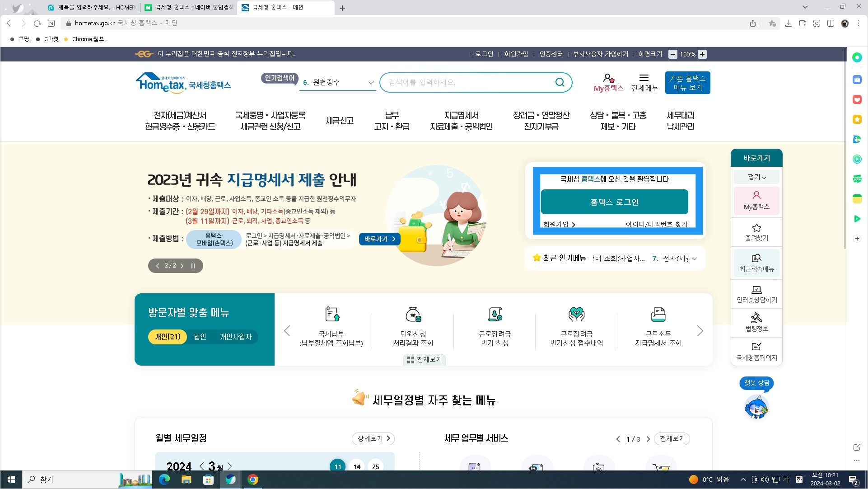
Task: Click the 홈택스 로그인 button
Action: [614, 202]
